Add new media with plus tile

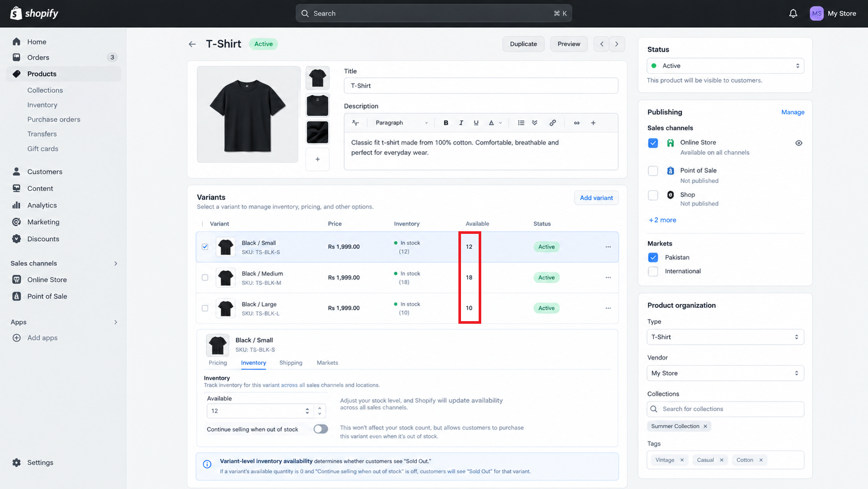(317, 159)
